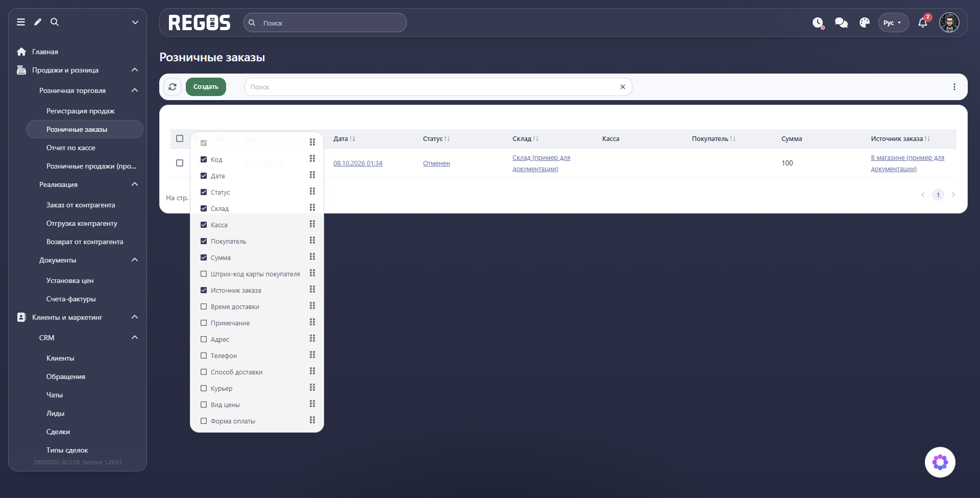Uncheck the Касса column checkbox
The height and width of the screenshot is (498, 980).
coord(204,225)
